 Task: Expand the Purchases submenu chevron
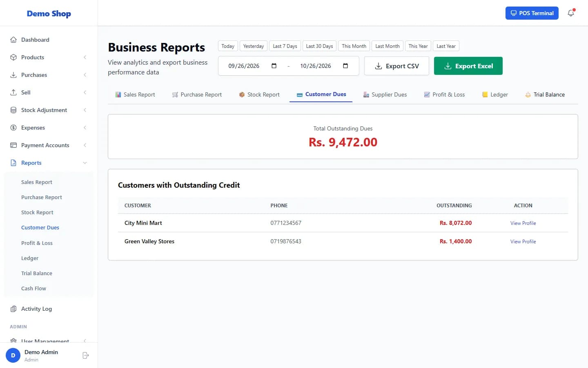point(85,75)
